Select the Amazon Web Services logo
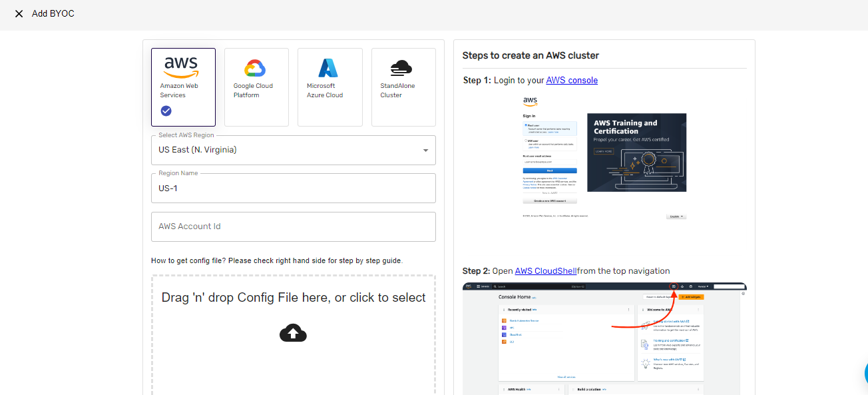The image size is (868, 395). 181,67
